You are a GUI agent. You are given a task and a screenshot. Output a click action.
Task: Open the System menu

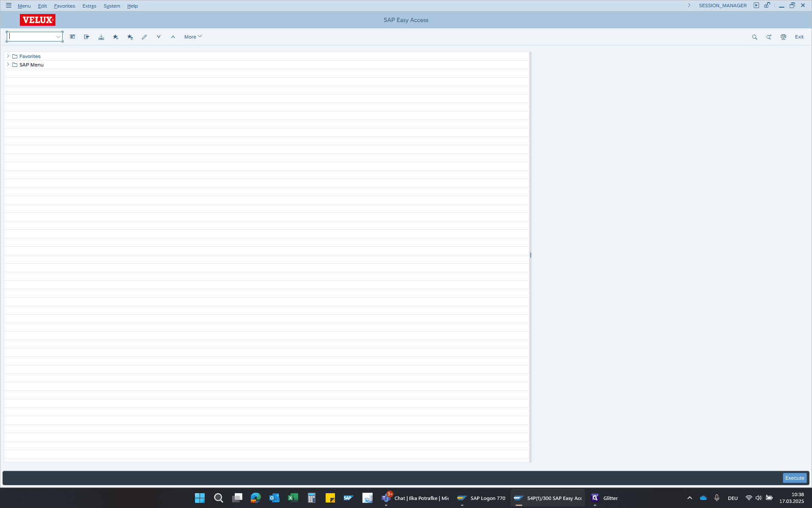point(112,6)
